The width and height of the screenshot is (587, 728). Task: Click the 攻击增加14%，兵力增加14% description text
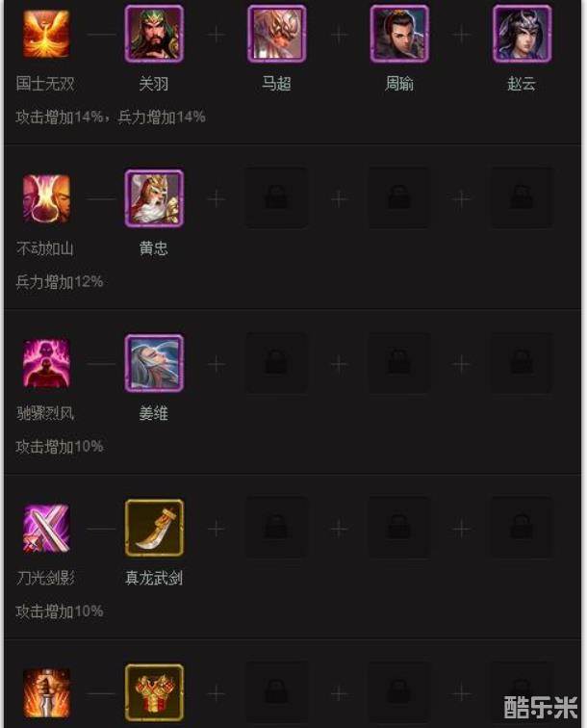pyautogui.click(x=111, y=117)
